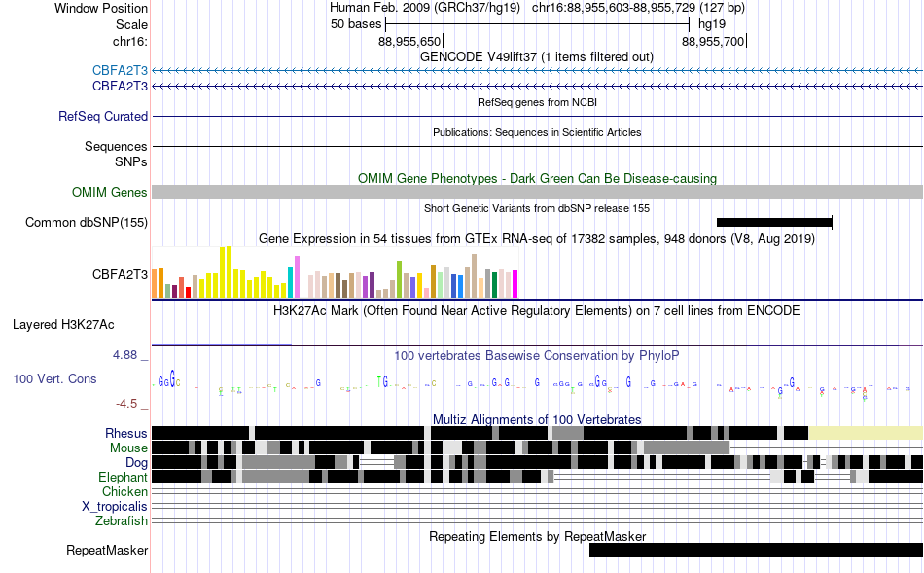Click the CBFA2T3 GTEx expression label
The width and height of the screenshot is (924, 573).
click(x=120, y=274)
